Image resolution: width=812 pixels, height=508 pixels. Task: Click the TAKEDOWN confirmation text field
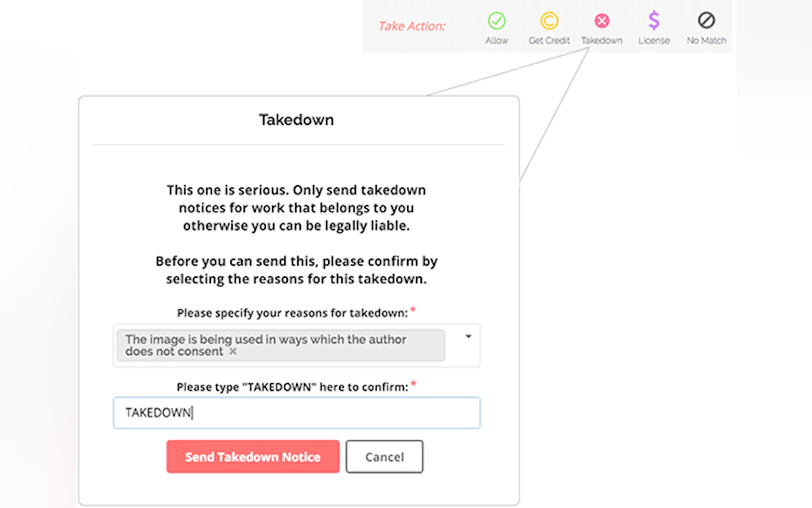[296, 413]
